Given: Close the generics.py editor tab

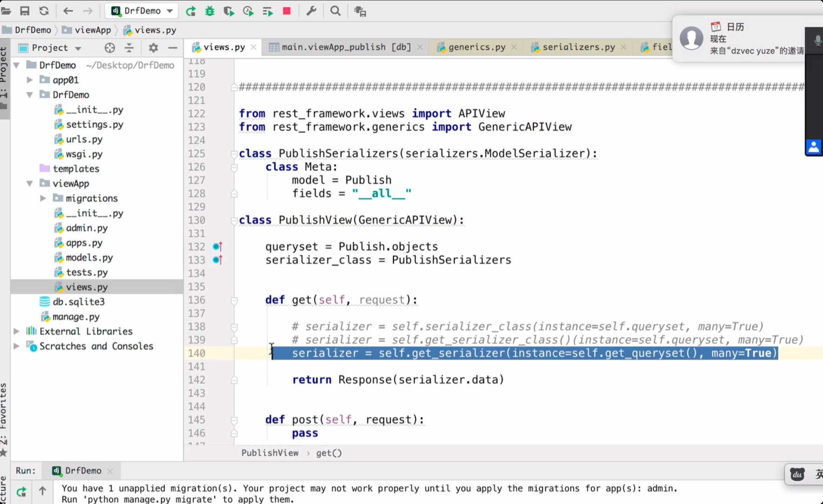Looking at the screenshot, I should (514, 47).
